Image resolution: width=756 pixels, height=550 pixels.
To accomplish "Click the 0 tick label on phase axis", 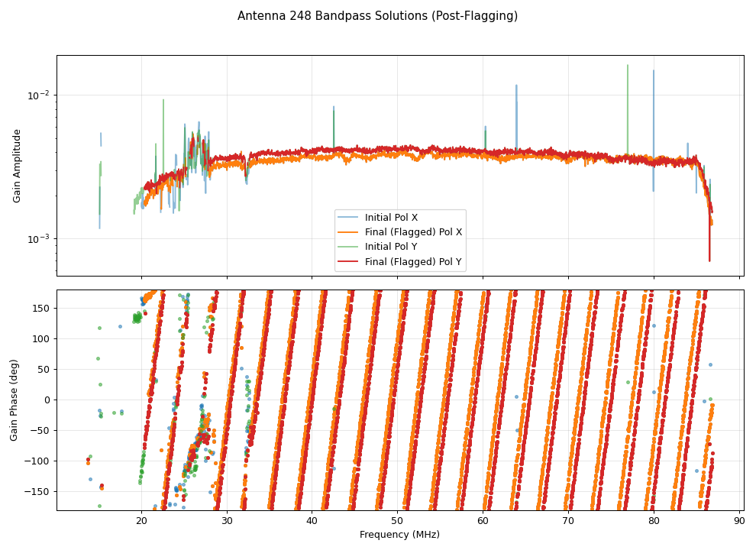I will click(x=47, y=400).
